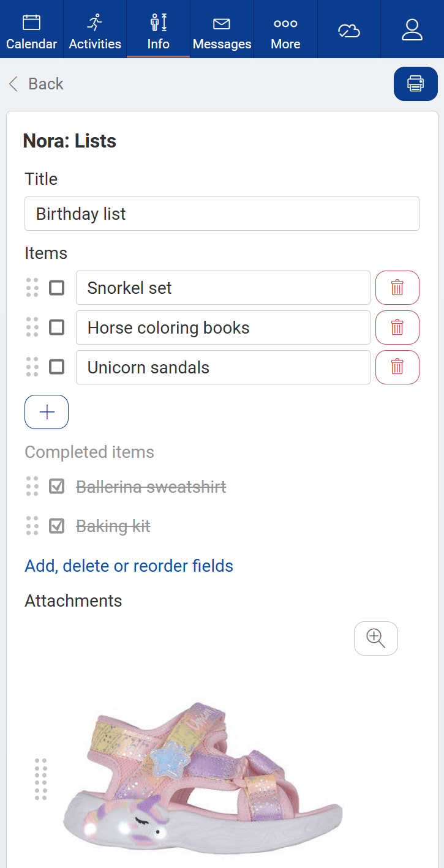
Task: Check the Snorkel set checkbox
Action: pyautogui.click(x=56, y=288)
